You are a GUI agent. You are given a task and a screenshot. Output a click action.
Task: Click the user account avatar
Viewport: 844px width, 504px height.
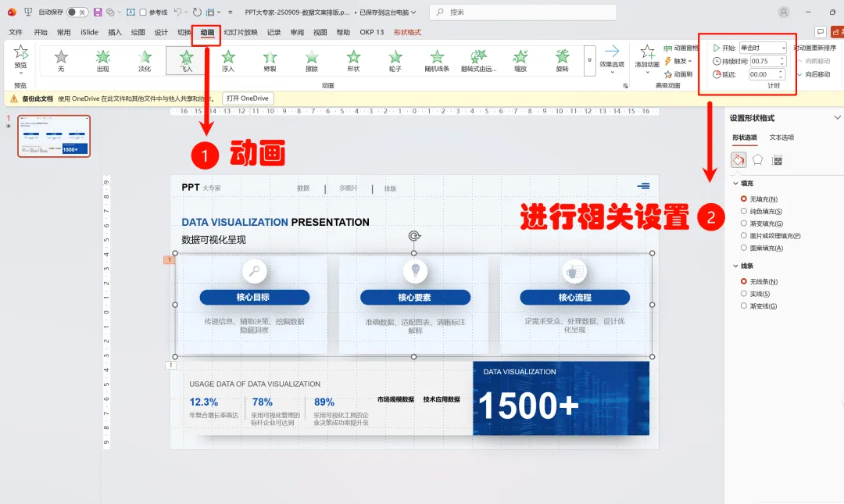784,12
